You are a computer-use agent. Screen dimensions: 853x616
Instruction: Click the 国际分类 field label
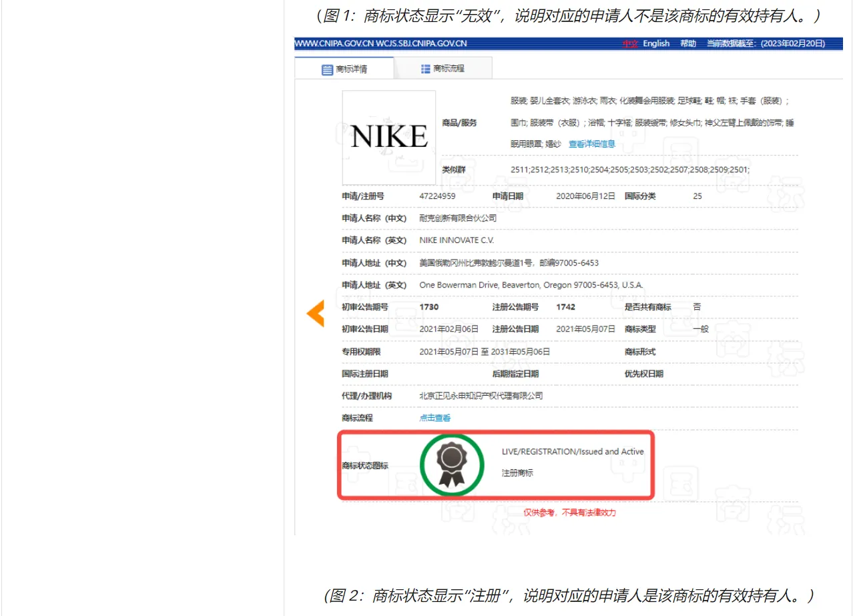tap(640, 196)
